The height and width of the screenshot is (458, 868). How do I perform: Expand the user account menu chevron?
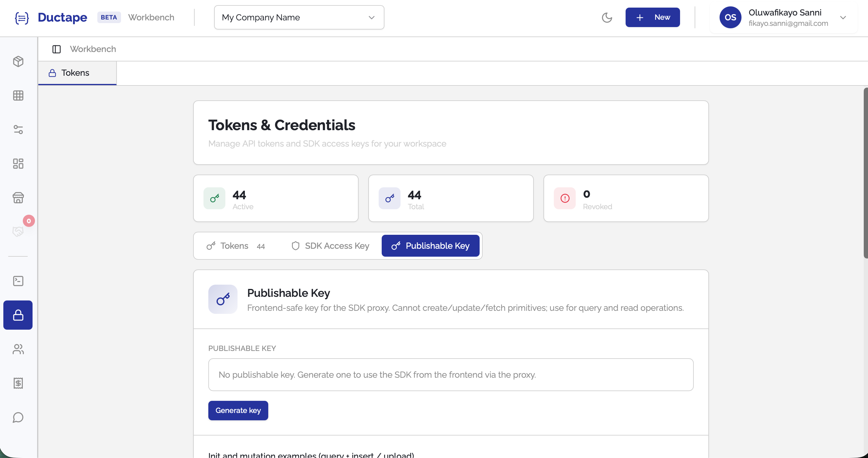click(844, 18)
